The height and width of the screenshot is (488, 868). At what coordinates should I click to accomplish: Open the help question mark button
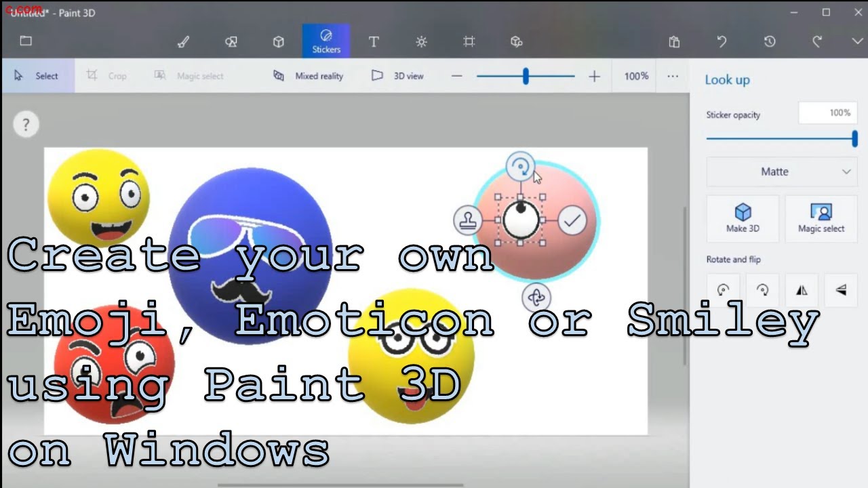click(x=26, y=125)
